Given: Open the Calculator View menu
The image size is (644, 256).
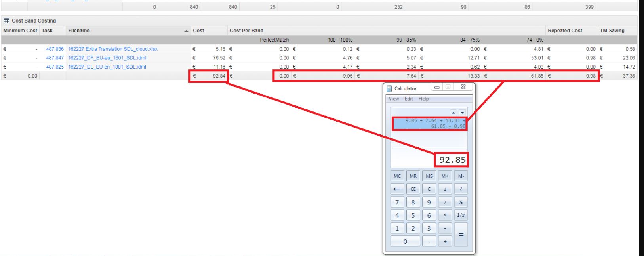Looking at the screenshot, I should 394,99.
